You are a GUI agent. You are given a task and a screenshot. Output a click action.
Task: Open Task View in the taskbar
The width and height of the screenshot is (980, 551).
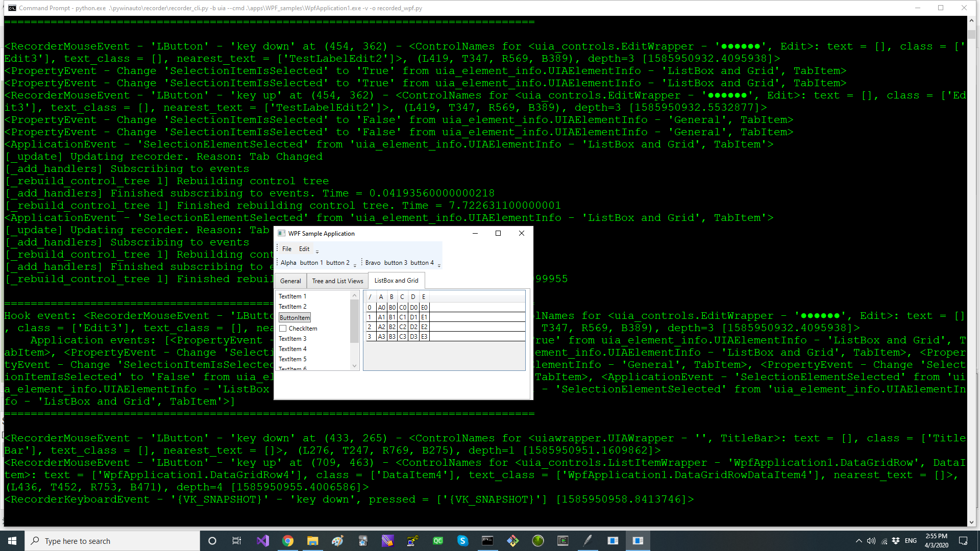coord(237,541)
